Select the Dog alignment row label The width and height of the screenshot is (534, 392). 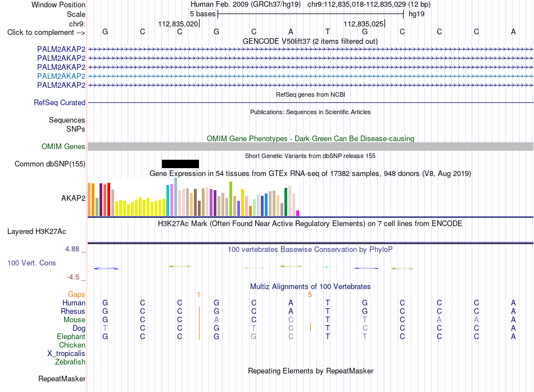coord(79,328)
